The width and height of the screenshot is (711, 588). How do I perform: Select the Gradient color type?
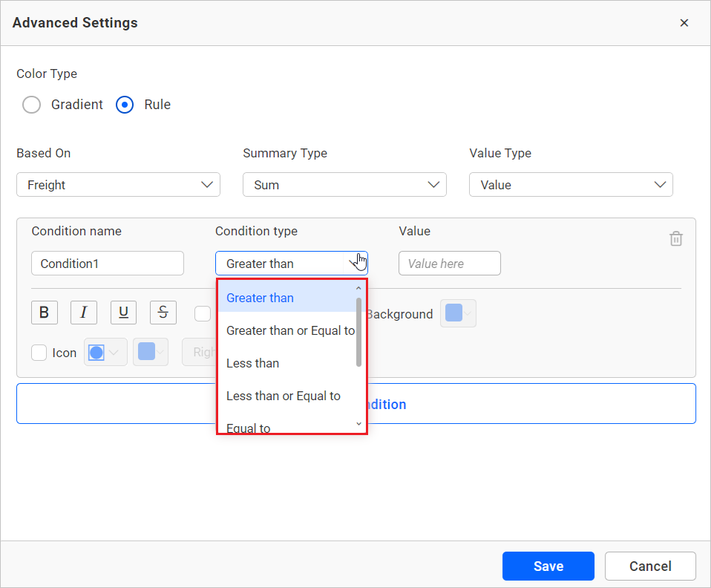pyautogui.click(x=32, y=105)
